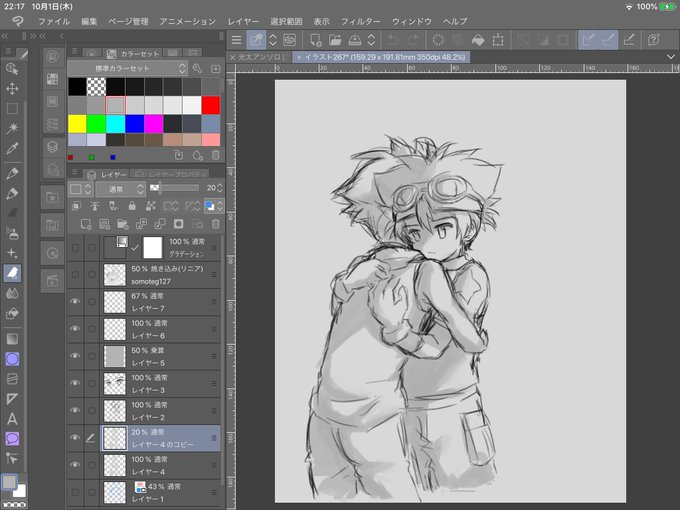
Task: Show the somoteg127 layer
Action: tap(75, 275)
